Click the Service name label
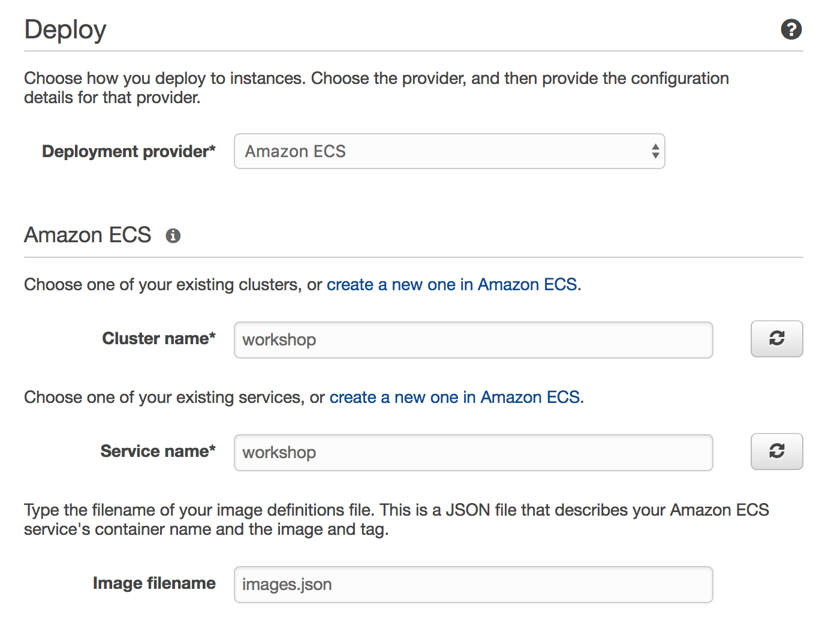Viewport: 831px width, 644px height. (158, 451)
